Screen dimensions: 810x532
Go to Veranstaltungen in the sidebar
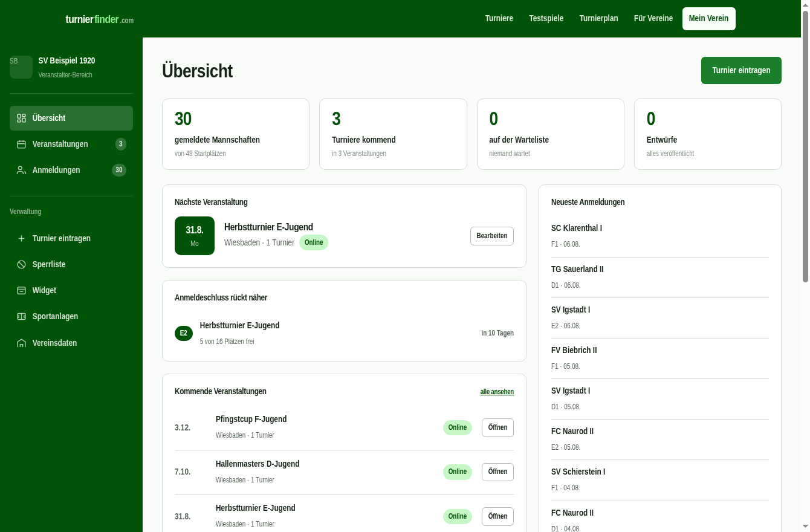tap(71, 144)
